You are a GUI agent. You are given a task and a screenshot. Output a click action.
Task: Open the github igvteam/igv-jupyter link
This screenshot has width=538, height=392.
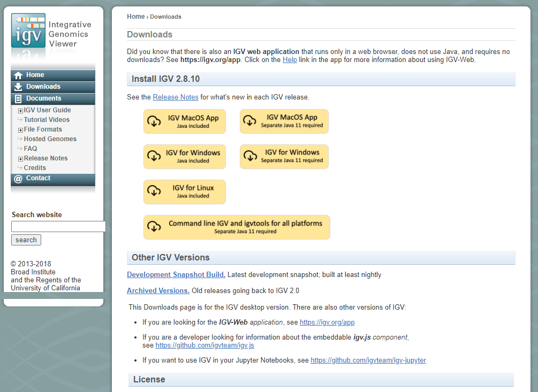(x=368, y=360)
